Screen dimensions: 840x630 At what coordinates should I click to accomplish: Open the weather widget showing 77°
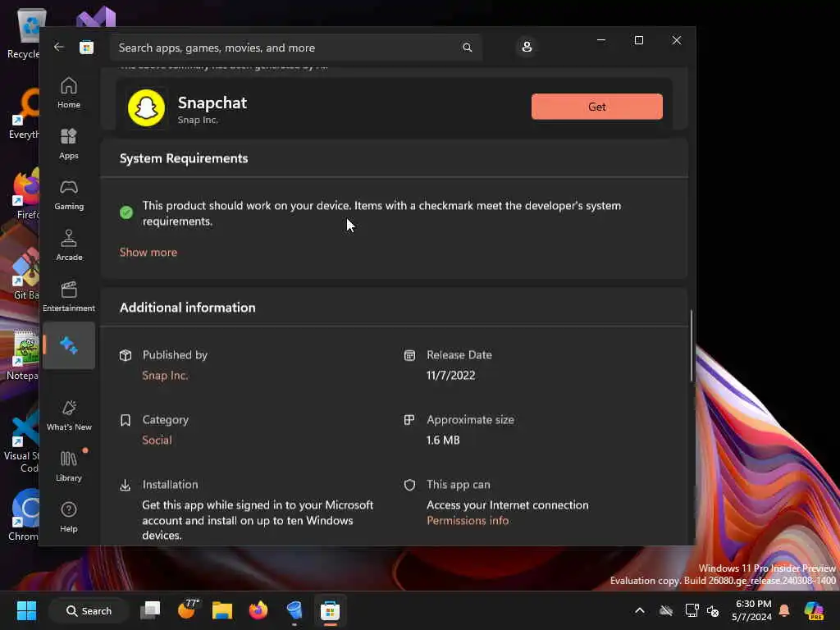(x=187, y=609)
